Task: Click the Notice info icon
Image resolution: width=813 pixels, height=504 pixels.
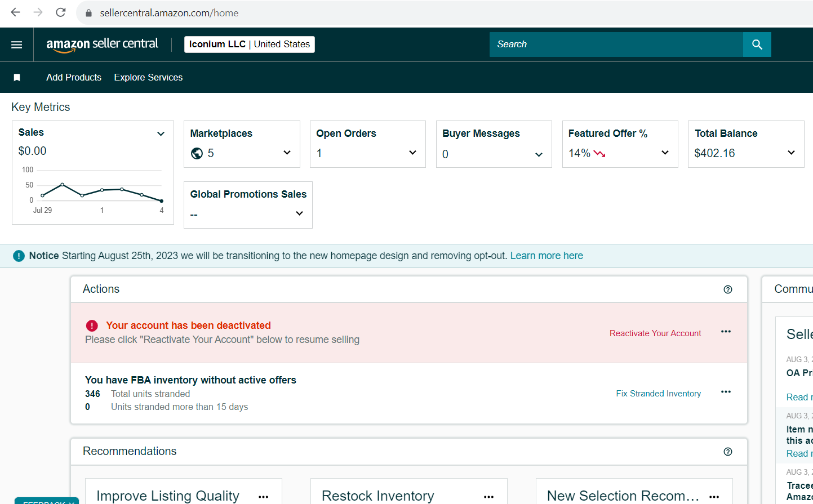Action: 19,256
